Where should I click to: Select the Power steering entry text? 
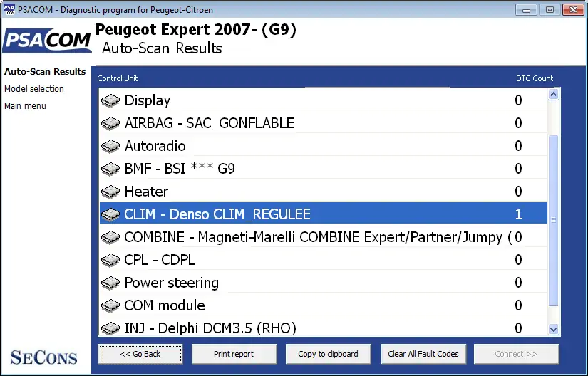tap(171, 283)
